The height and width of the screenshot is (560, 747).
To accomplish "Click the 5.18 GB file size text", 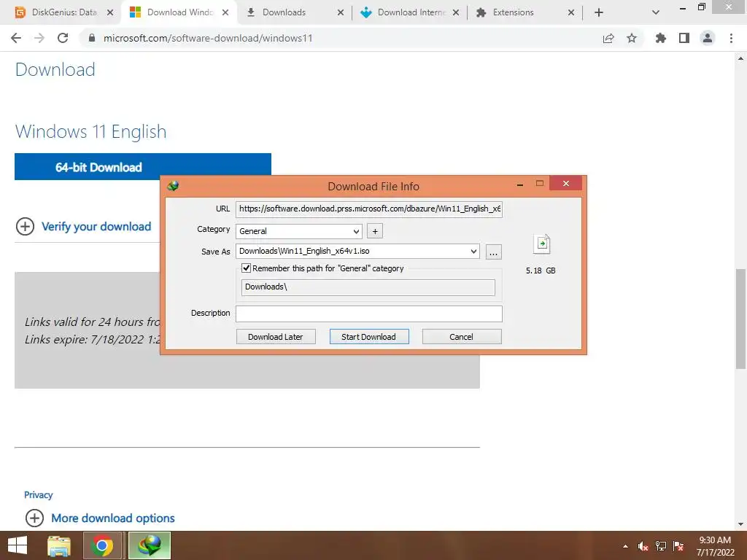I will click(541, 271).
